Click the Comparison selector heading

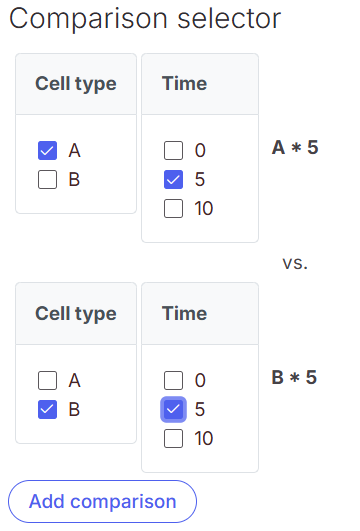(145, 19)
